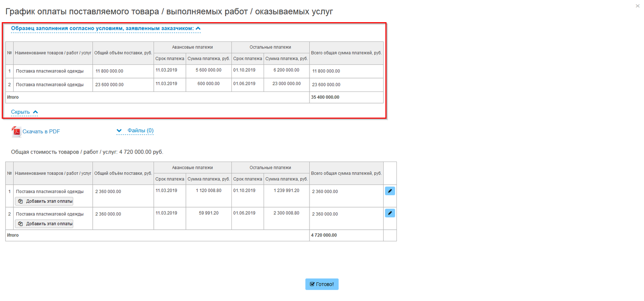
Task: Close the payment schedule dialog with the X
Action: [x=638, y=6]
